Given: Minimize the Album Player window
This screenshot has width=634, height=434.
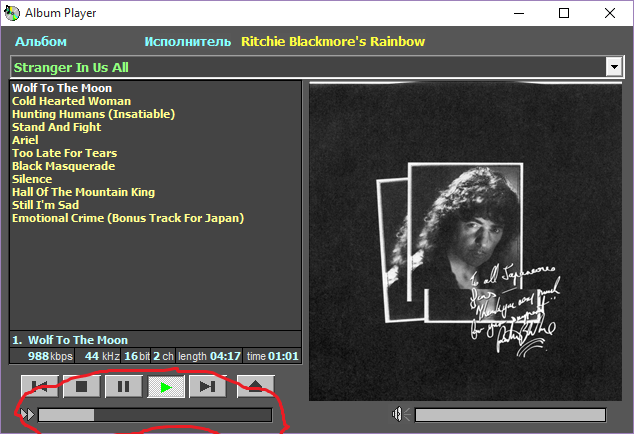Looking at the screenshot, I should coord(519,13).
